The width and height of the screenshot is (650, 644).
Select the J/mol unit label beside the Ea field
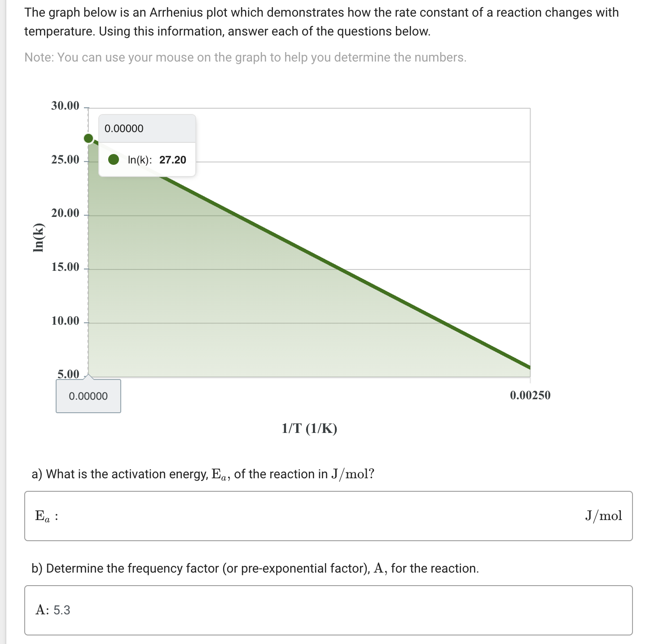pos(603,516)
